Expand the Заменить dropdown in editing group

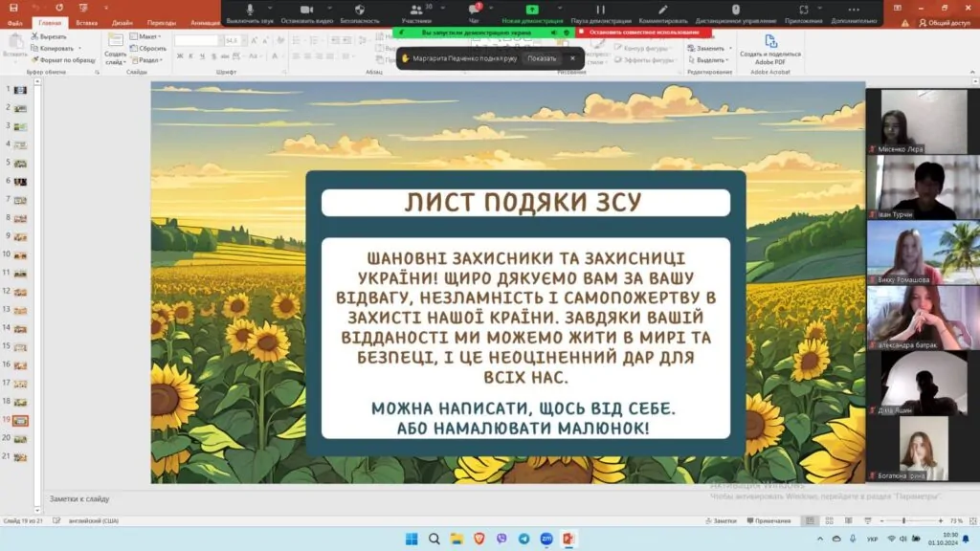[x=710, y=48]
